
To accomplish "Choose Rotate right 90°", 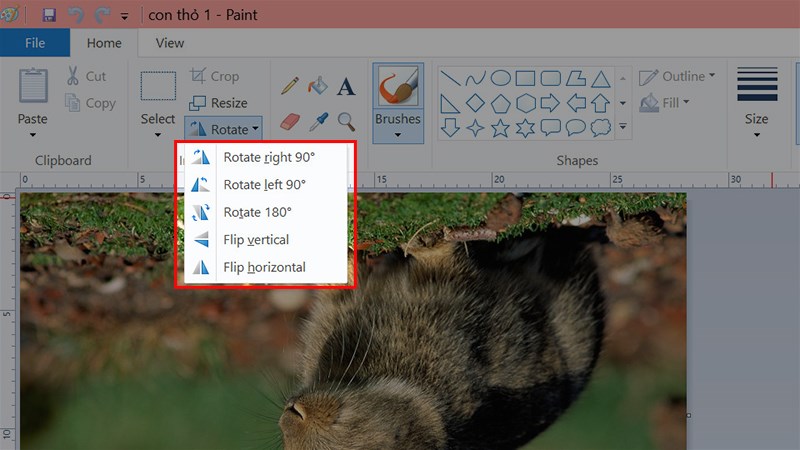I will coord(265,157).
